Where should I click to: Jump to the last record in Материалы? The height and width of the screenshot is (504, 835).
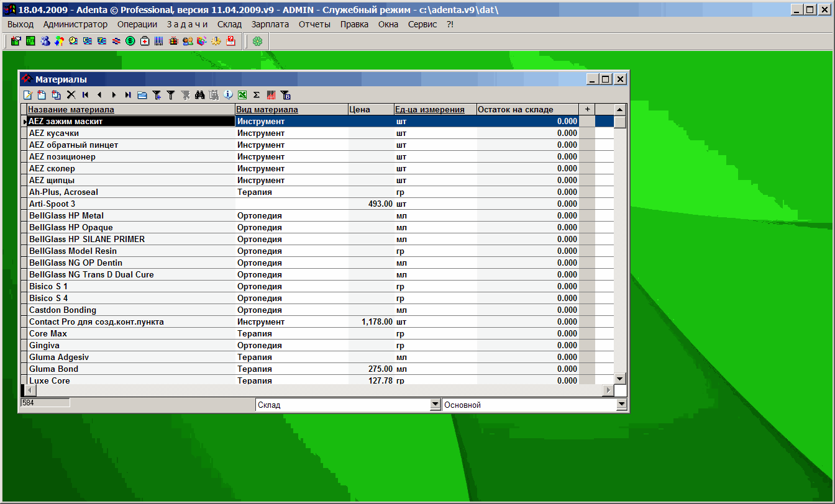pos(127,95)
